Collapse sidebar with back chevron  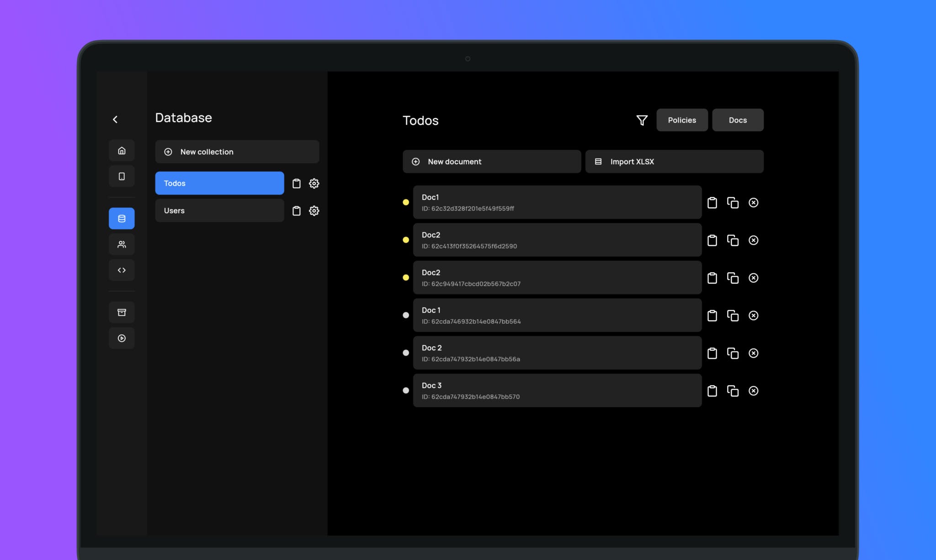(115, 119)
